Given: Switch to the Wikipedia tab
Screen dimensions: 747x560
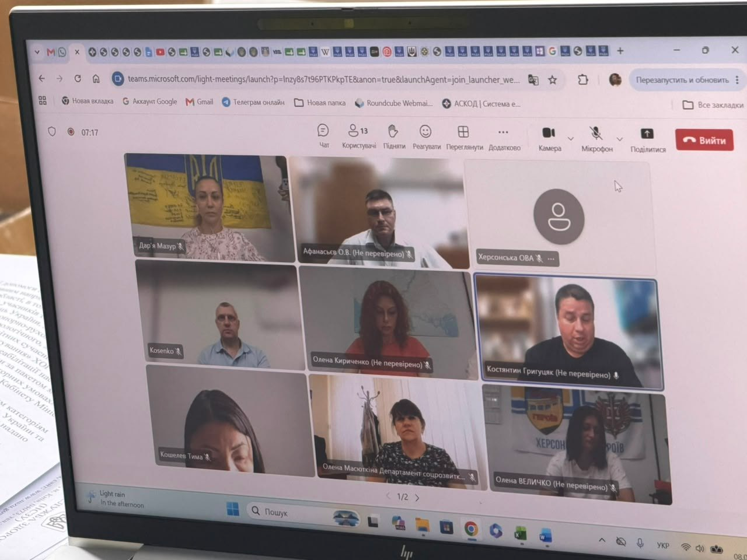Looking at the screenshot, I should tap(325, 51).
